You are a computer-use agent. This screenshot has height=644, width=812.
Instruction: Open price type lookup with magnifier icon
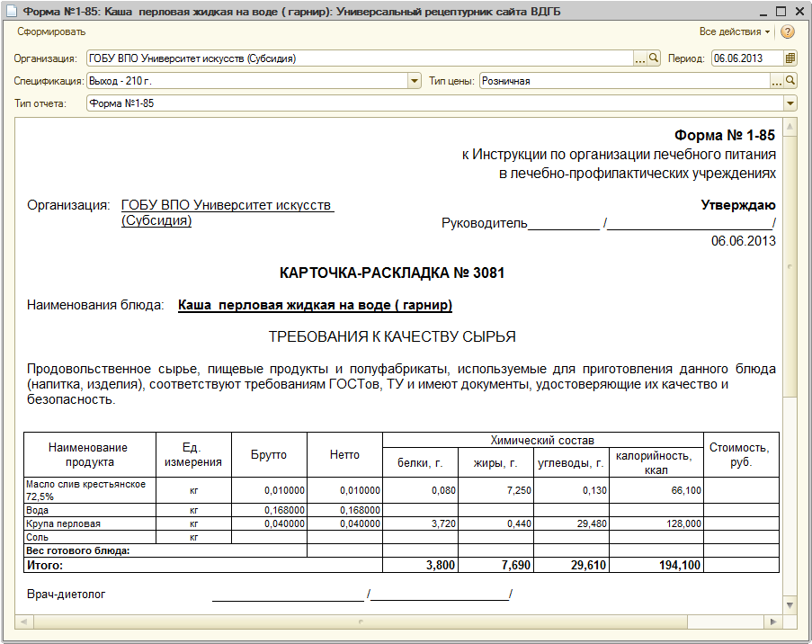790,81
